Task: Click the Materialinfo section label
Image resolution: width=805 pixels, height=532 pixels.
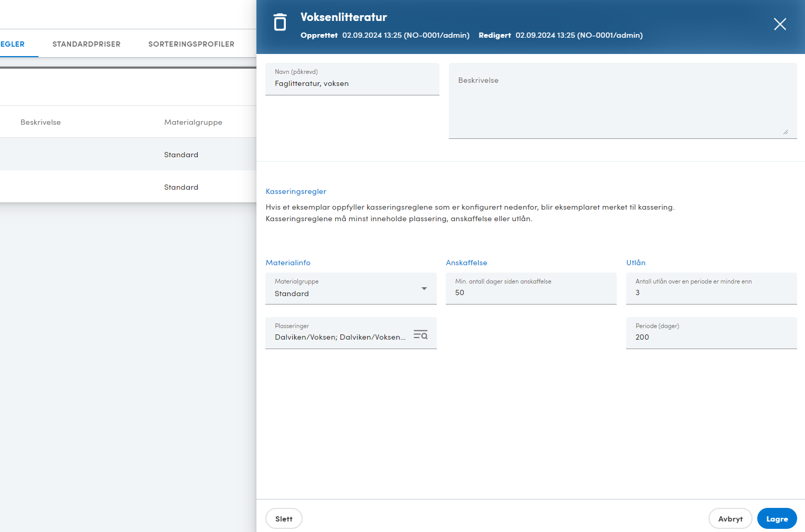Action: 288,263
